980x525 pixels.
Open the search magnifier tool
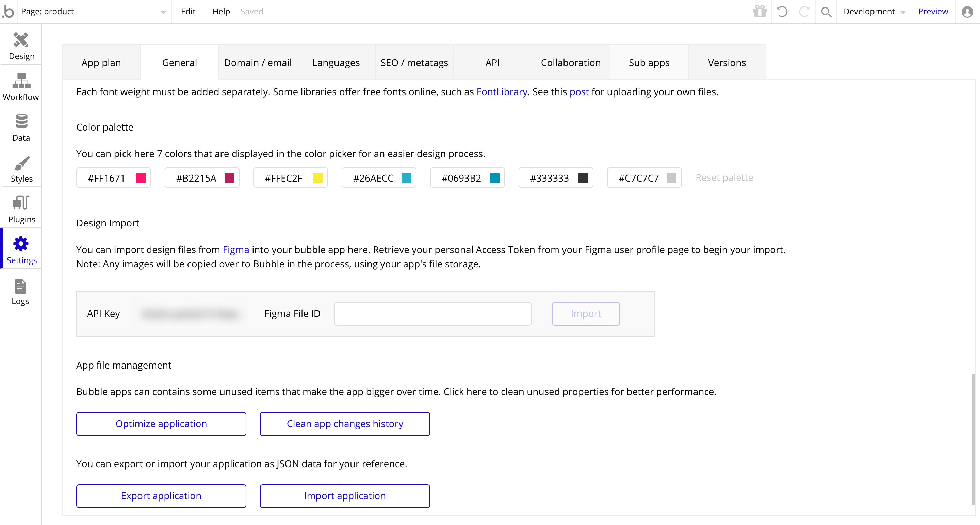[x=826, y=12]
